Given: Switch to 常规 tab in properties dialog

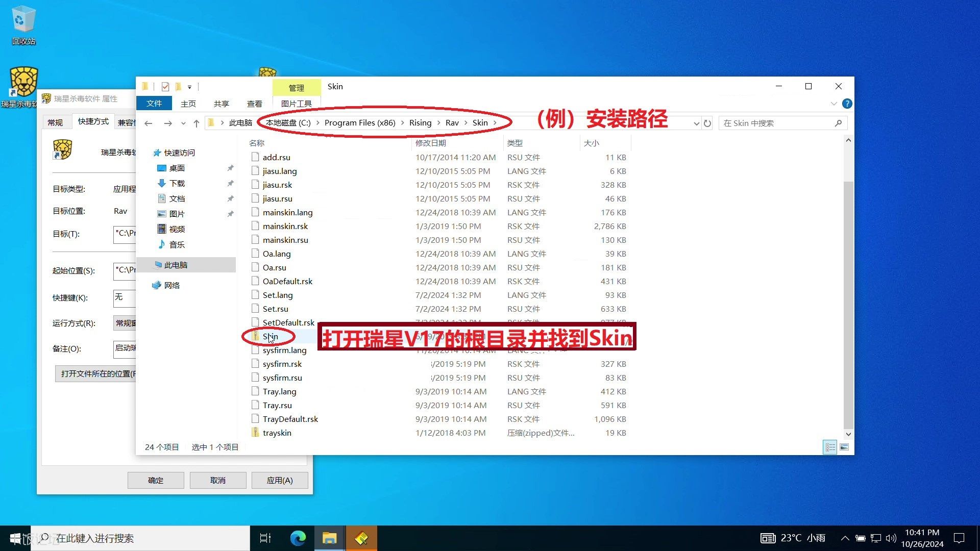Looking at the screenshot, I should point(55,122).
